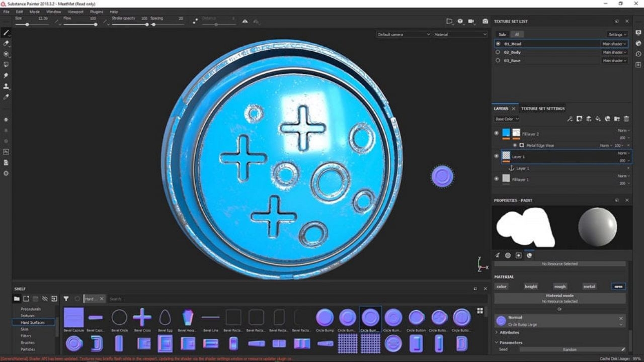
Task: Click the camera screenshot icon in viewport toolbar
Action: click(x=485, y=21)
